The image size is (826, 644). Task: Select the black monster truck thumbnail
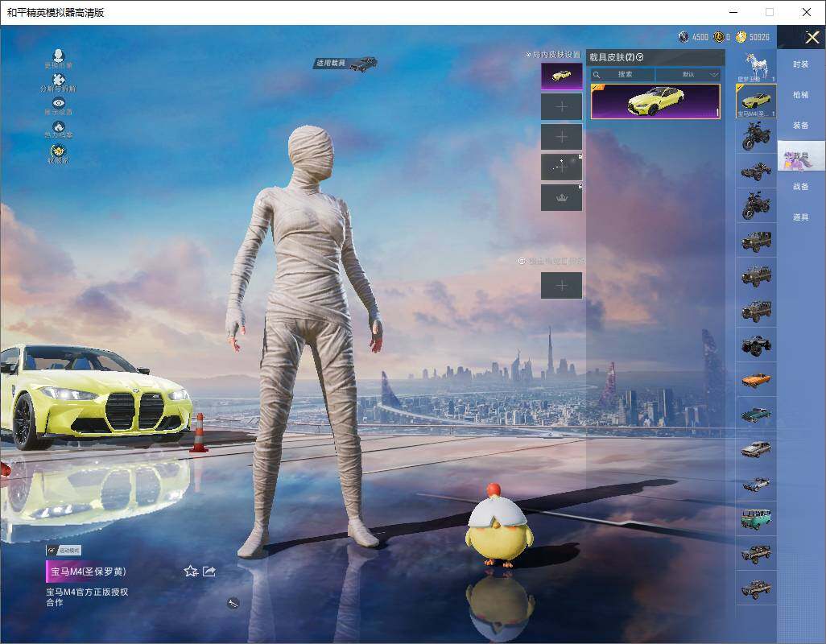coord(756,345)
